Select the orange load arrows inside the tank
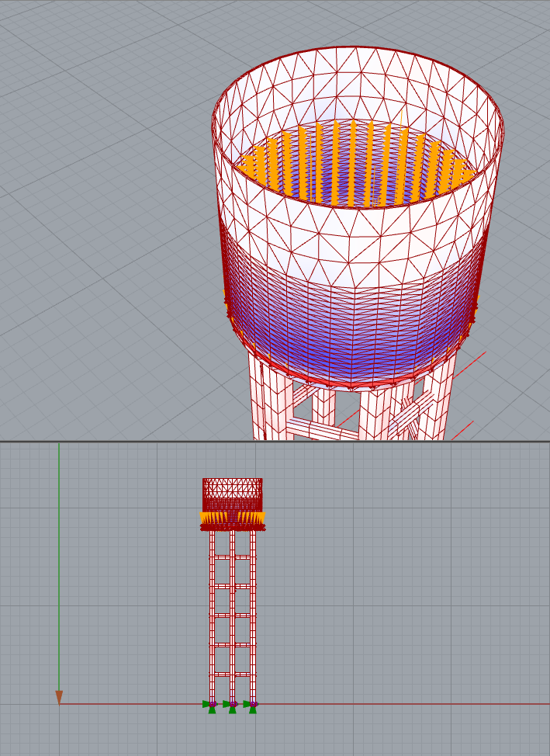 tap(357, 164)
